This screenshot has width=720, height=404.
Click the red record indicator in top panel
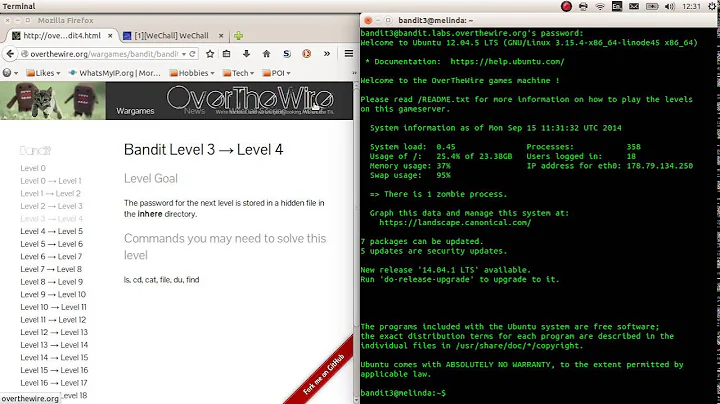tap(566, 6)
